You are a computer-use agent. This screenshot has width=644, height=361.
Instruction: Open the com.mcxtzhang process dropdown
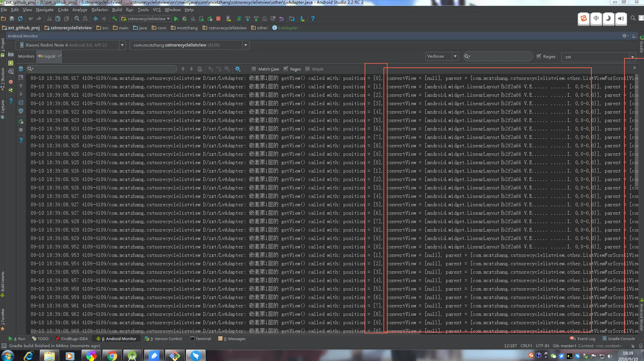pos(189,45)
